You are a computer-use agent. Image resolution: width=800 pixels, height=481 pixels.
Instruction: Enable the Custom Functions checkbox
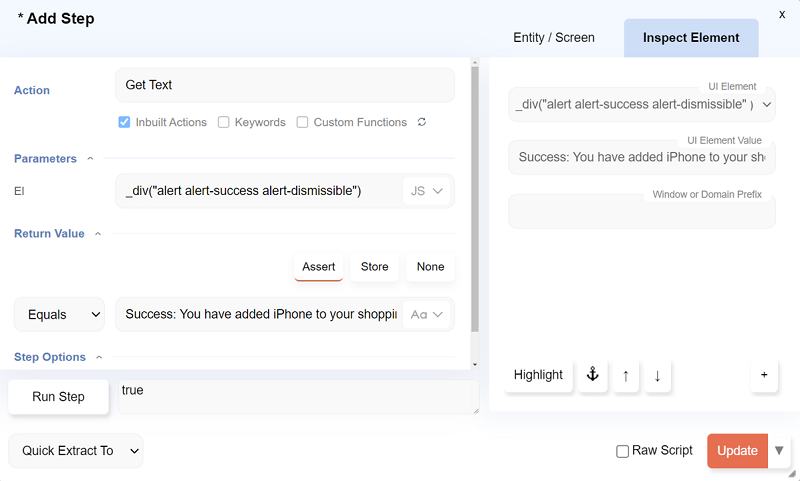[303, 122]
